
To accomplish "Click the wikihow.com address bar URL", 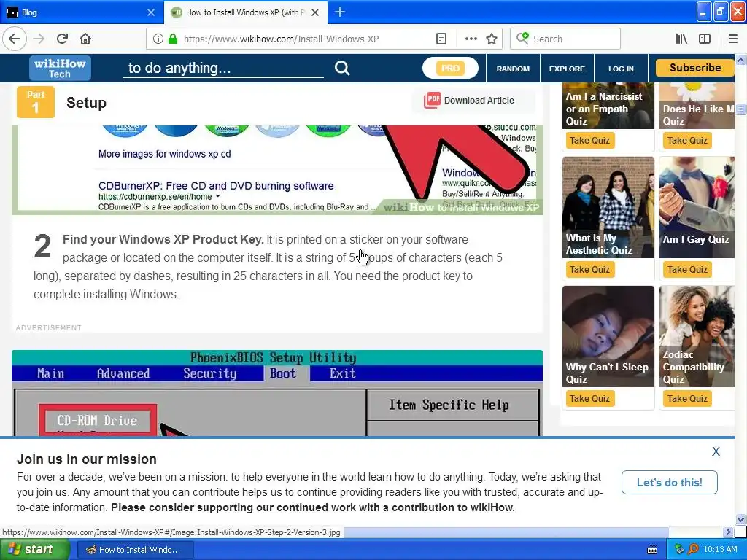I will pos(281,39).
